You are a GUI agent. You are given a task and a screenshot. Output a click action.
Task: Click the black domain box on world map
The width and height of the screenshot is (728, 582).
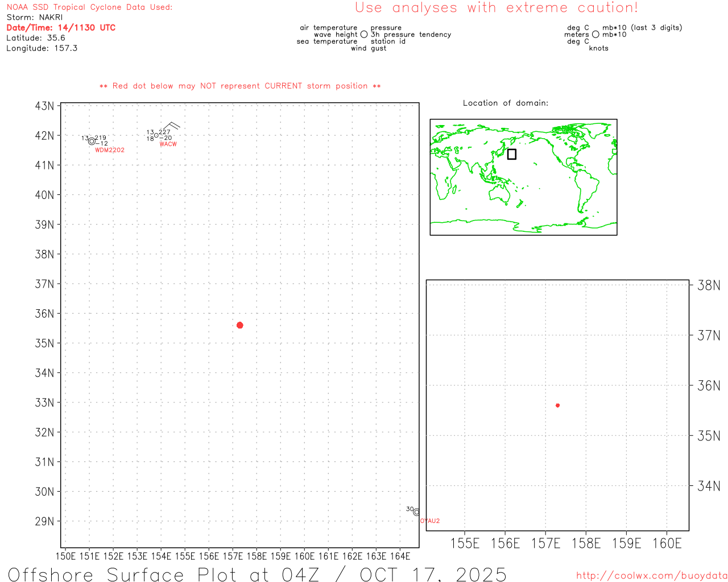coord(511,154)
